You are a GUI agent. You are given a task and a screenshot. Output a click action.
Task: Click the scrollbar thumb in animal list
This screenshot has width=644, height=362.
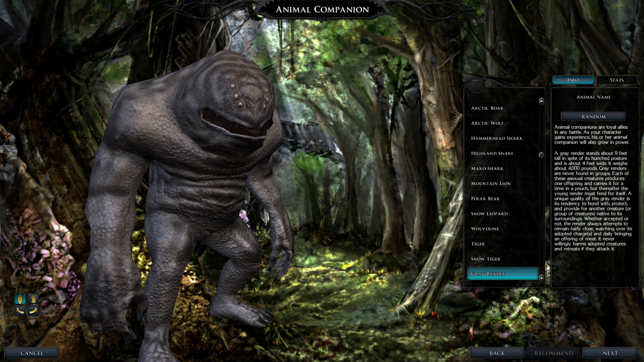541,155
